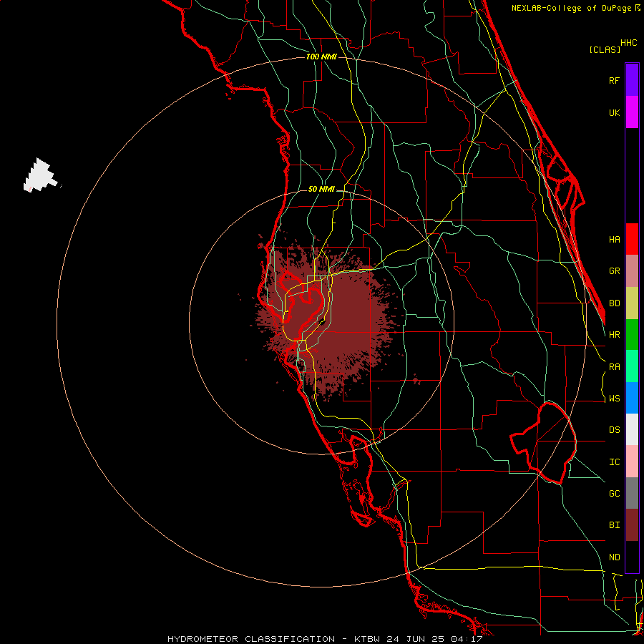Screen dimensions: 644x644
Task: Click the [CLAS] units label
Action: point(605,49)
